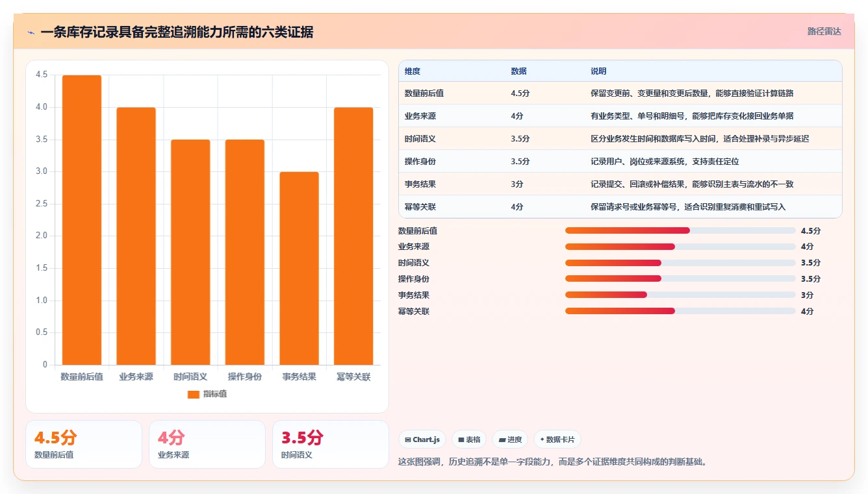
Task: Click the 事务结果 progress bar
Action: pyautogui.click(x=680, y=295)
